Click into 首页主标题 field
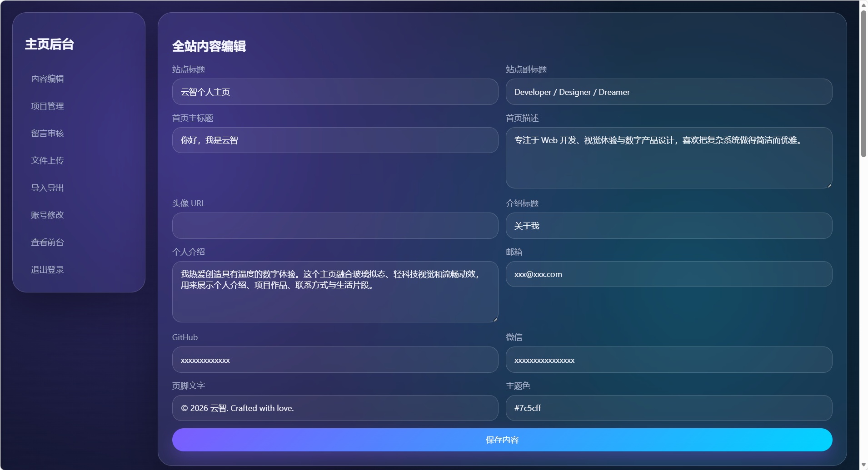The height and width of the screenshot is (470, 868). [335, 140]
